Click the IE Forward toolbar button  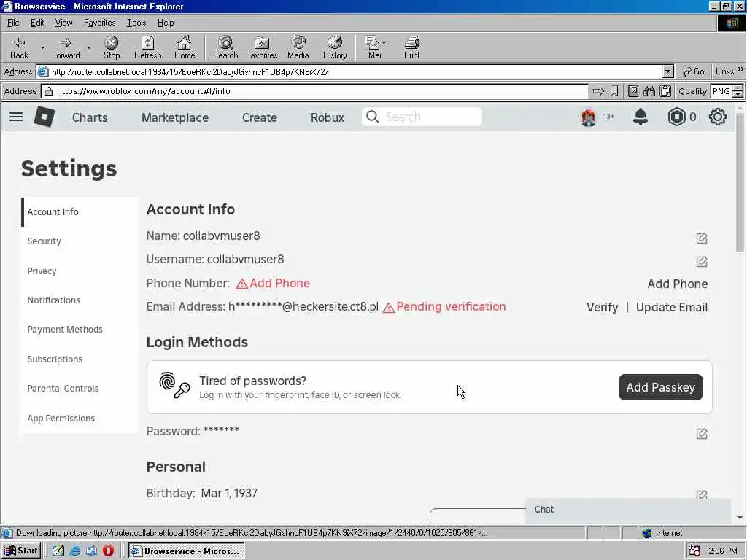tap(66, 47)
